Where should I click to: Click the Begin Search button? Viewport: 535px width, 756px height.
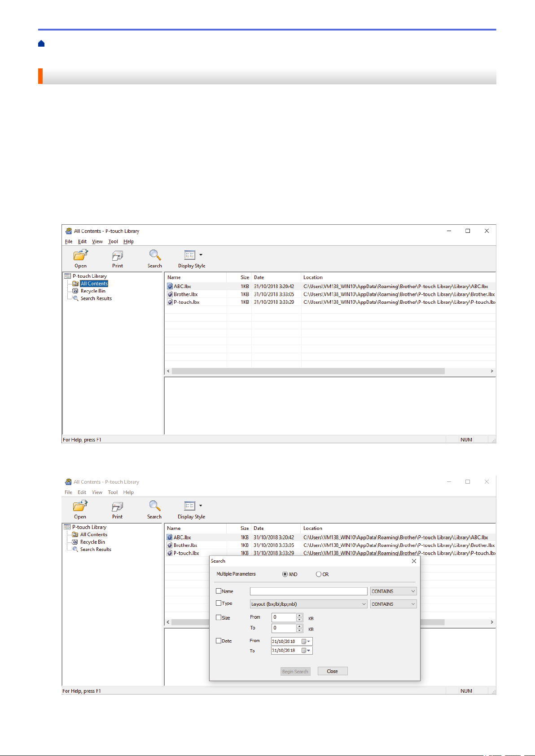[x=295, y=671]
